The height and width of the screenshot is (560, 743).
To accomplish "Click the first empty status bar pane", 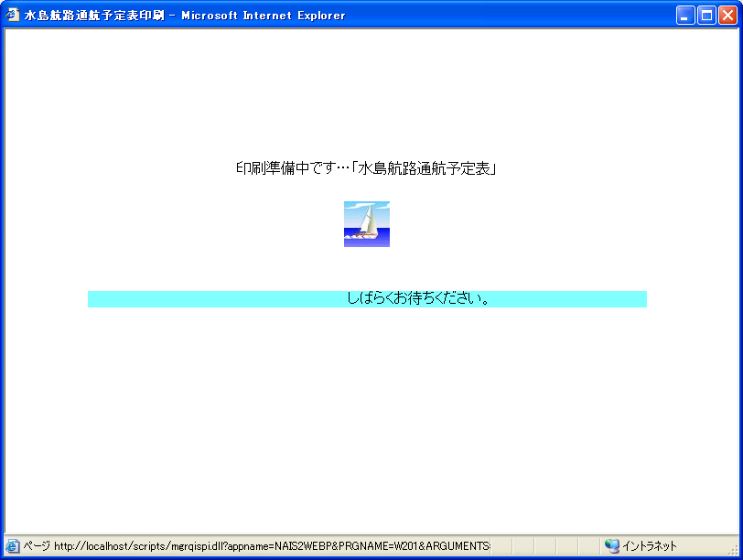I will pos(502,546).
